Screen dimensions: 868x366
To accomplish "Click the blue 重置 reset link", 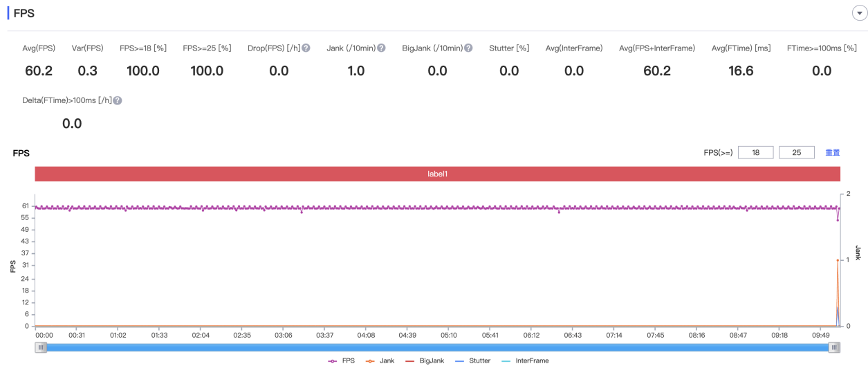I will (833, 153).
